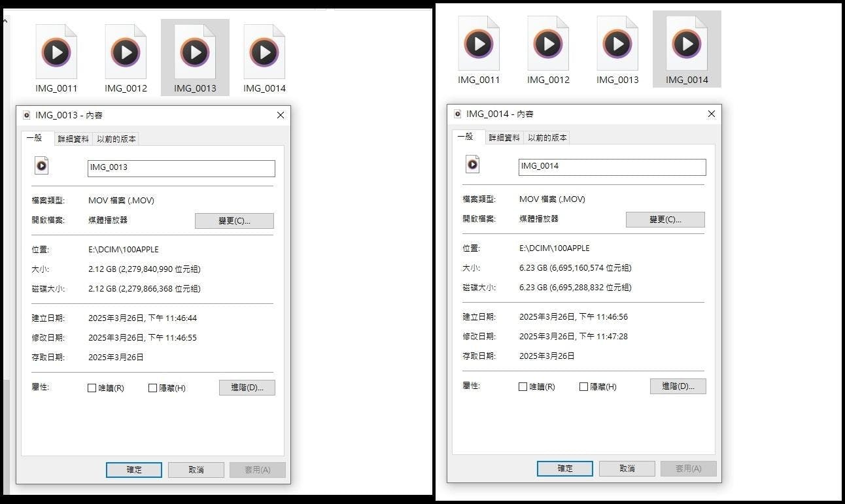Cancel with 取消 in IMG_0013 dialog
The height and width of the screenshot is (504, 845).
[196, 470]
